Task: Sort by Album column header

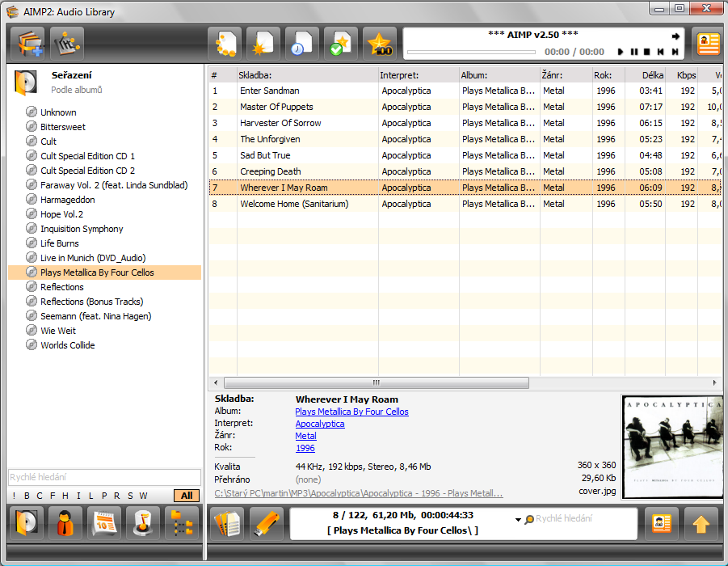Action: pos(499,75)
